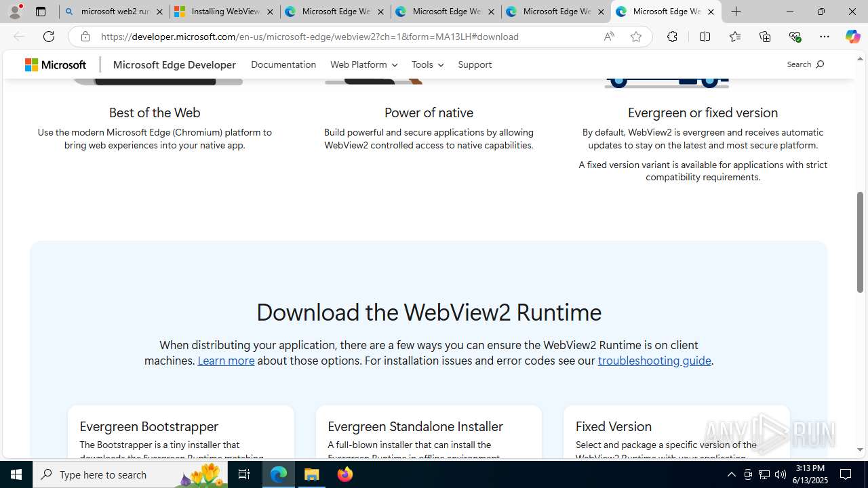The image size is (868, 488).
Task: Close the active Microsoft Edge We tab
Action: click(x=711, y=12)
